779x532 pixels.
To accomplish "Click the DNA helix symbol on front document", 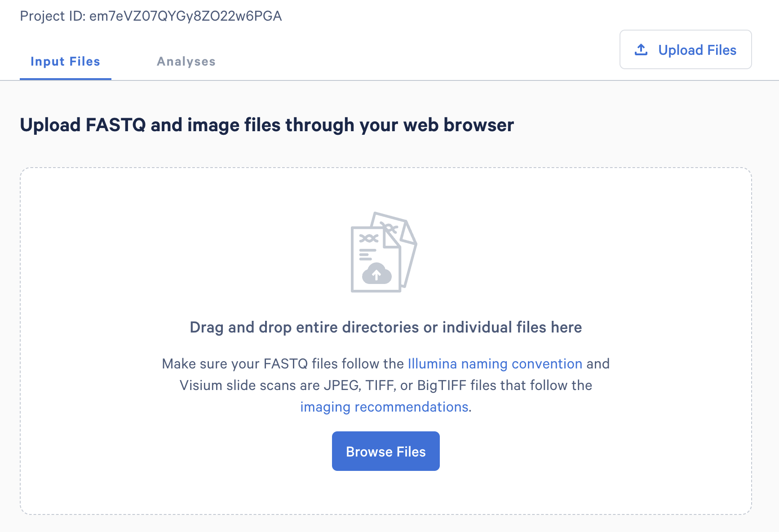I will (368, 238).
